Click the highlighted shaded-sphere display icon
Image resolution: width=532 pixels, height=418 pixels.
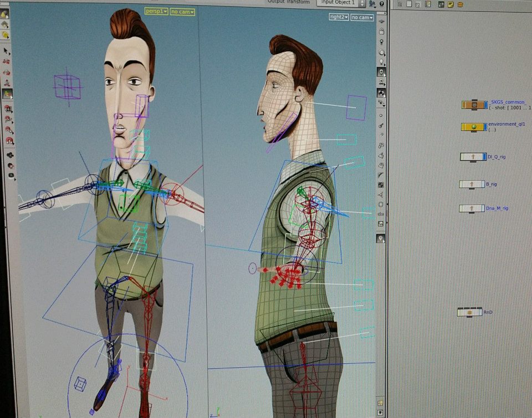pyautogui.click(x=381, y=93)
